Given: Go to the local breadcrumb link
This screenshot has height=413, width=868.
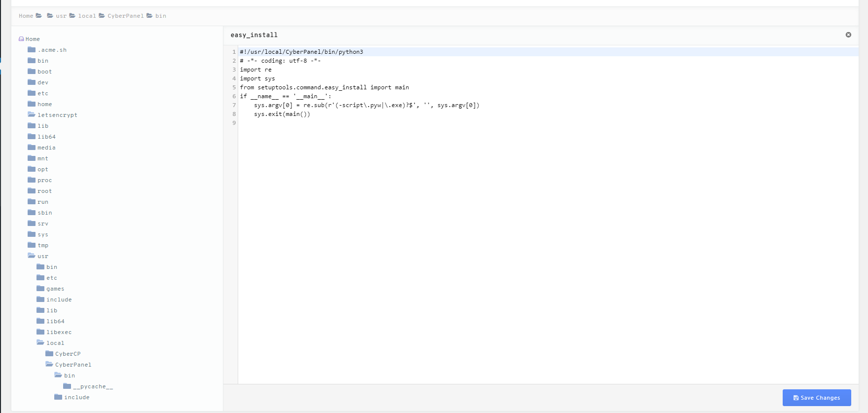Looking at the screenshot, I should (x=87, y=16).
